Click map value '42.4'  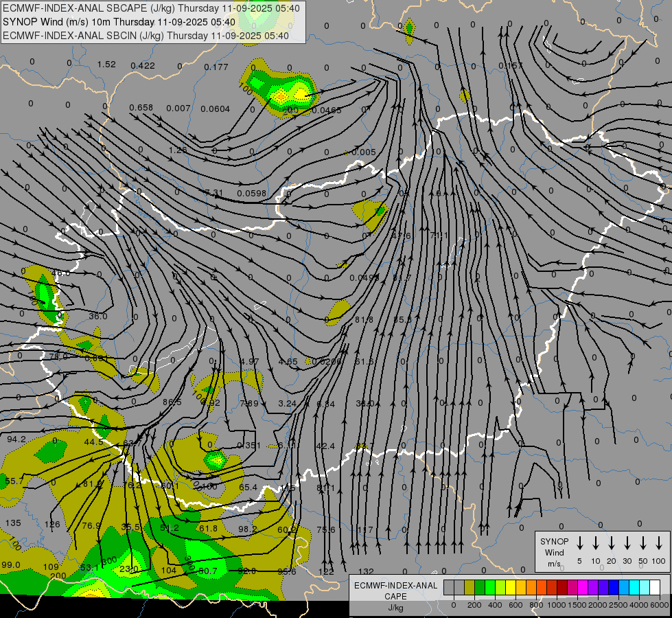tap(325, 446)
